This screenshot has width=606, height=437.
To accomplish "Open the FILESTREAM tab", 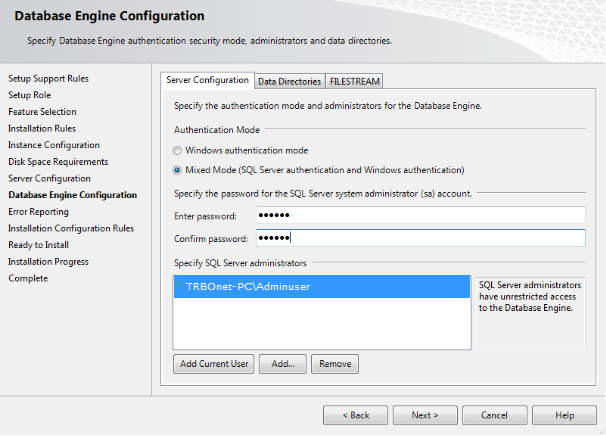I will pyautogui.click(x=354, y=81).
